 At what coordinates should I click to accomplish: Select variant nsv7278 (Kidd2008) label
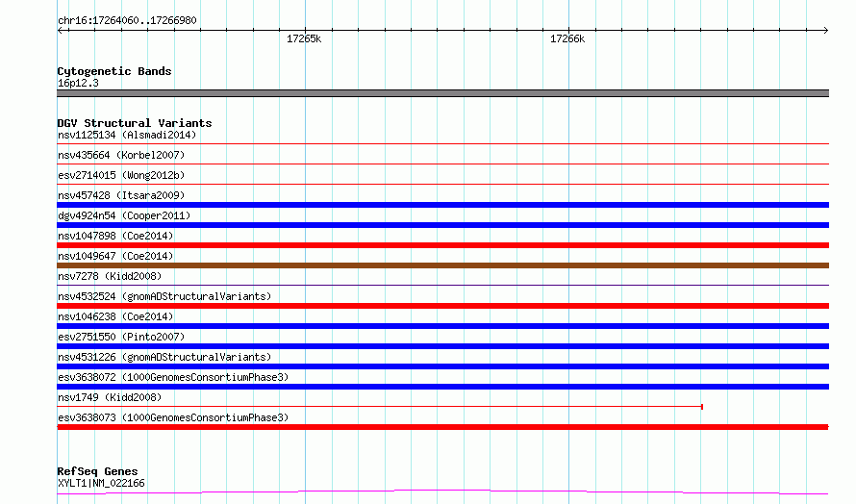(110, 276)
